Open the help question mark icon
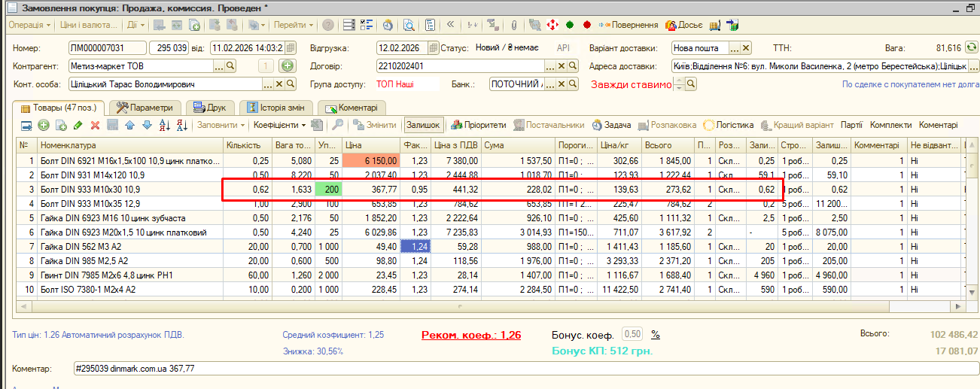980x389 pixels. coord(328,25)
